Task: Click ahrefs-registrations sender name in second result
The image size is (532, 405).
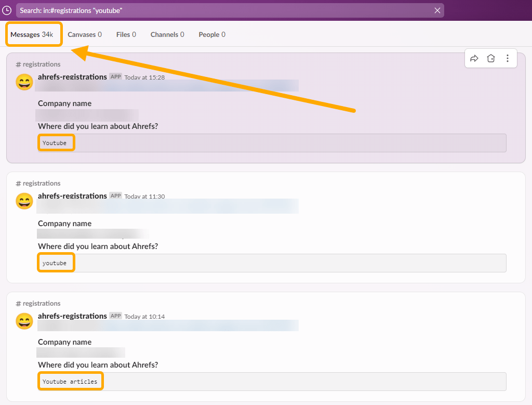Action: tap(72, 196)
